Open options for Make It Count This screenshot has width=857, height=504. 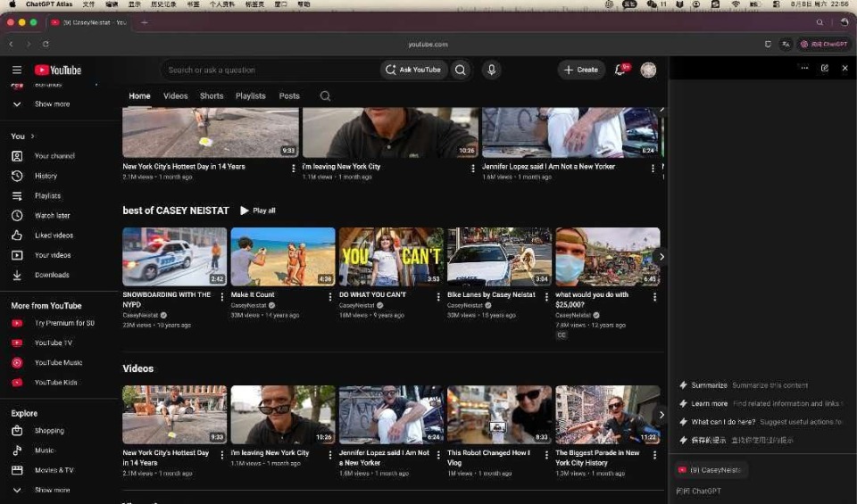click(330, 297)
